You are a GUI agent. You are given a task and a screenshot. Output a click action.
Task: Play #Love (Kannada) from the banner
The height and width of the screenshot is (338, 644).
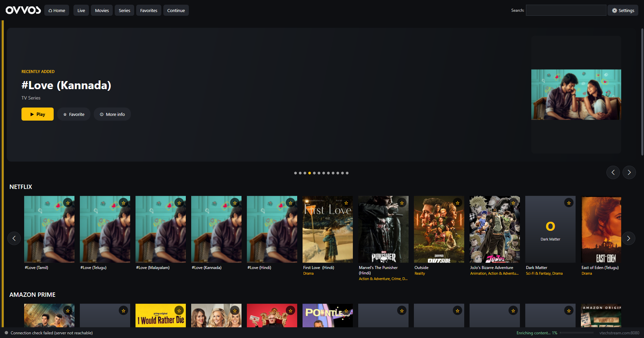click(x=38, y=114)
